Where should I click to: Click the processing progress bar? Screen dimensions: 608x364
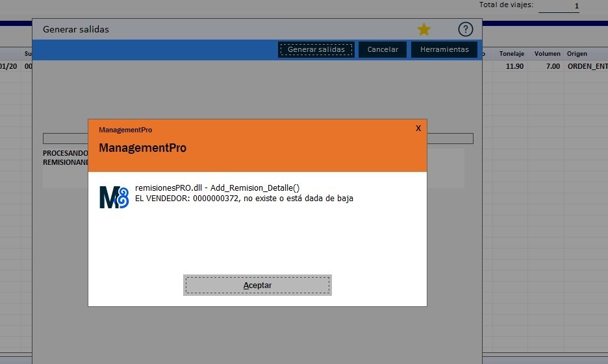[x=65, y=138]
